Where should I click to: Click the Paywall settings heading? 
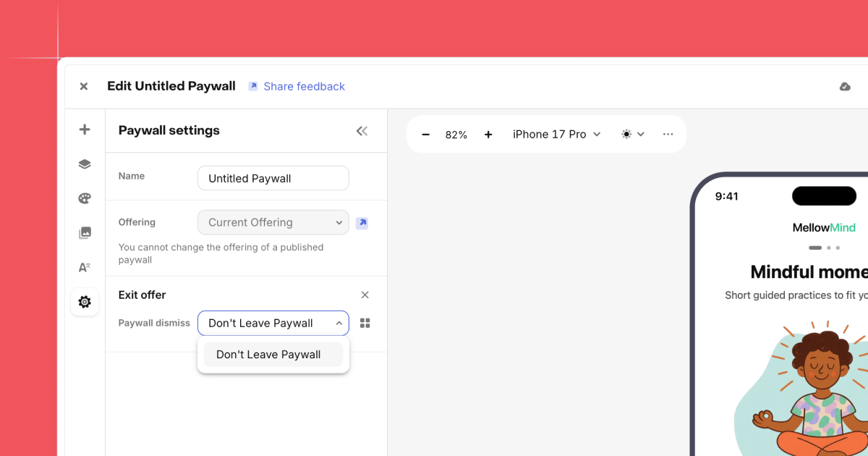[169, 130]
